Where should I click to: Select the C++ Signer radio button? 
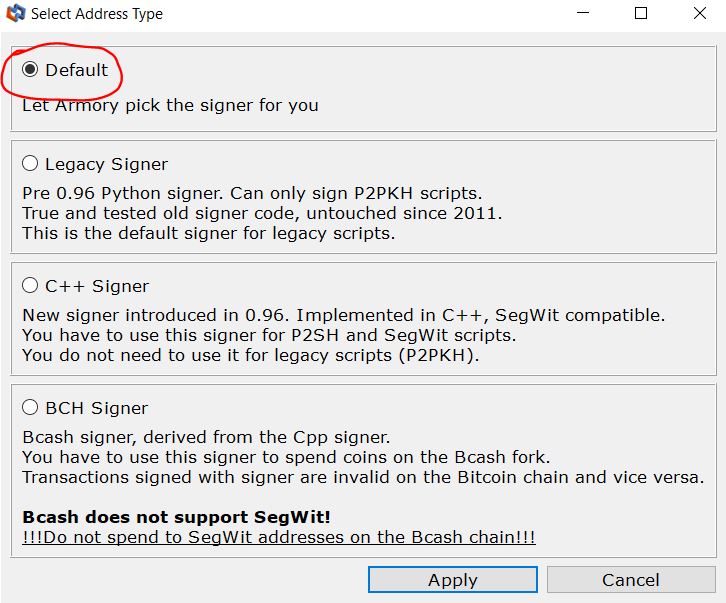30,285
